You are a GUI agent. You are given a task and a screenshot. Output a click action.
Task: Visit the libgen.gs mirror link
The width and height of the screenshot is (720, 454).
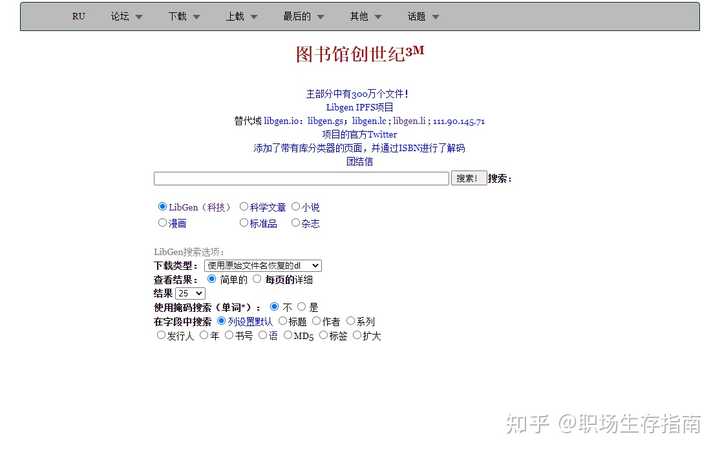click(326, 121)
